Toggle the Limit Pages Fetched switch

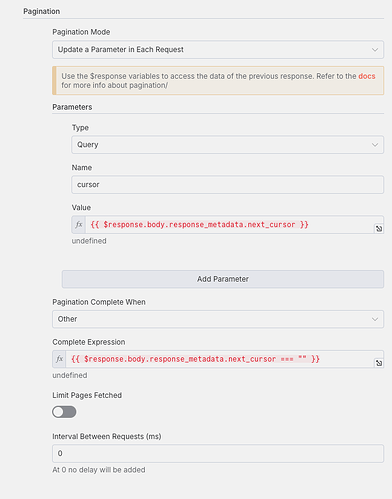pos(64,412)
